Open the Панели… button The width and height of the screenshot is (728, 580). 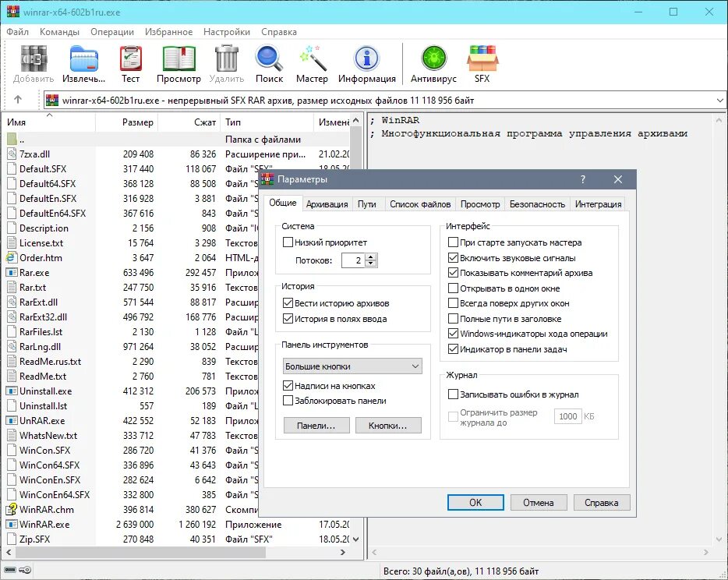click(316, 426)
